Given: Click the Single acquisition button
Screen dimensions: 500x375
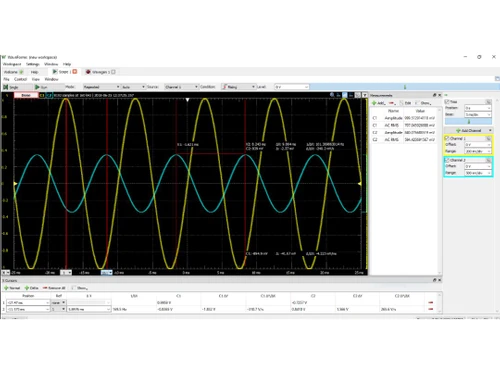Looking at the screenshot, I should 11,87.
